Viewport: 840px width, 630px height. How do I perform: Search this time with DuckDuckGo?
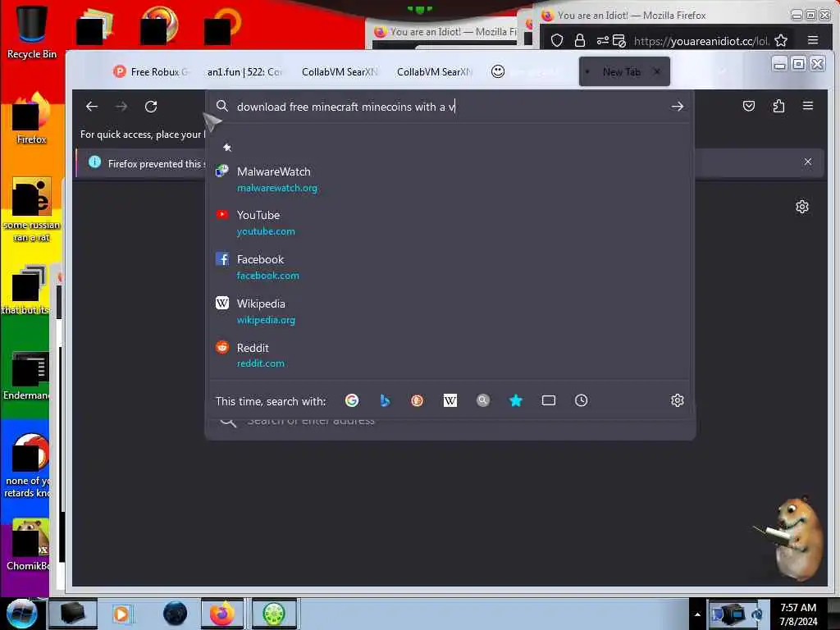[x=418, y=400]
